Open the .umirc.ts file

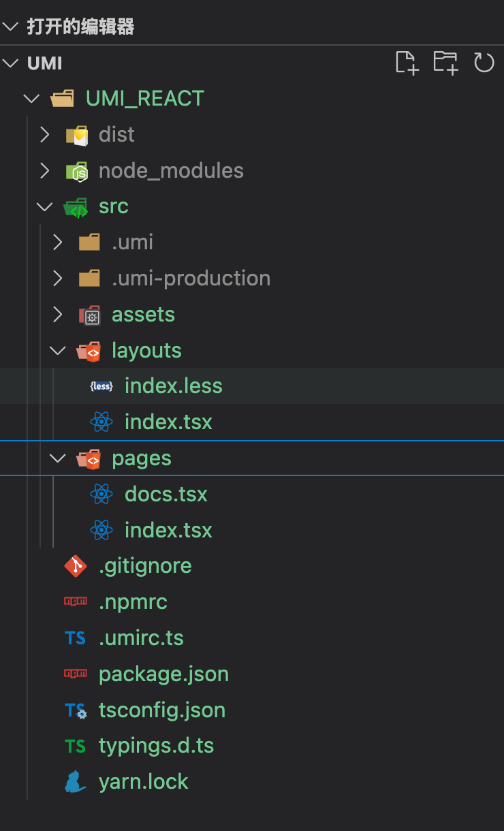coord(141,638)
